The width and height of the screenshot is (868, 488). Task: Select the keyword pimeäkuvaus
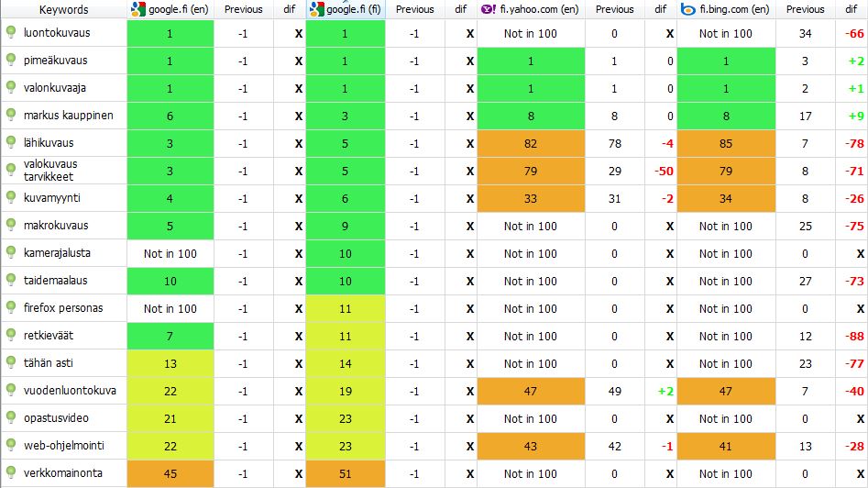coord(56,61)
